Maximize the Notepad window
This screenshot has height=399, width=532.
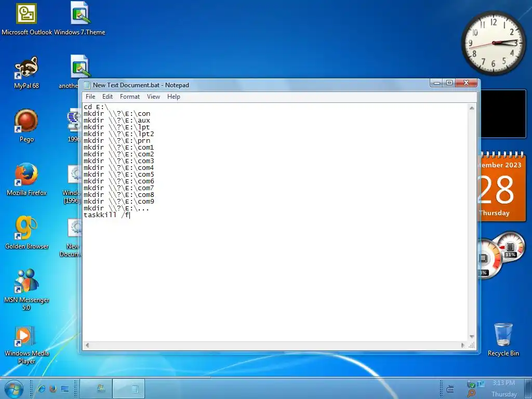pyautogui.click(x=449, y=83)
